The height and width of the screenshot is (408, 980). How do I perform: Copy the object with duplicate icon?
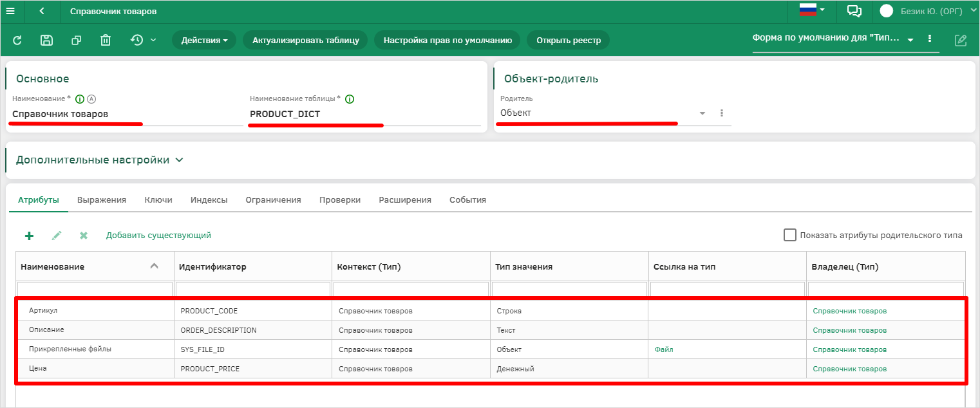point(76,40)
